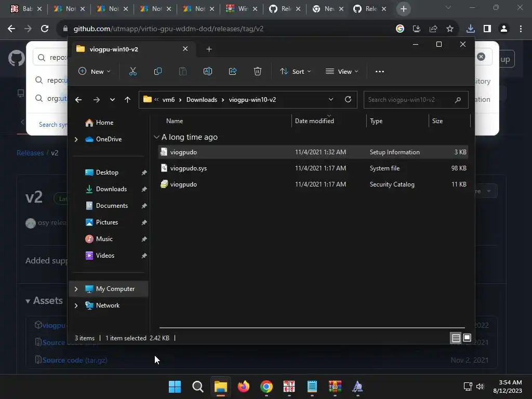Image resolution: width=532 pixels, height=399 pixels.
Task: Click the Delete trash icon in Explorer
Action: (258, 71)
